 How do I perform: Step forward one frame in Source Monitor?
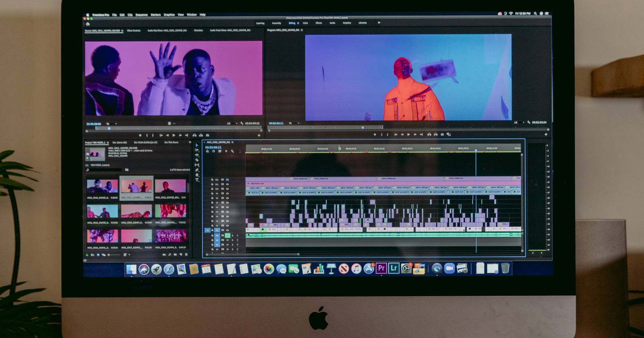click(180, 135)
